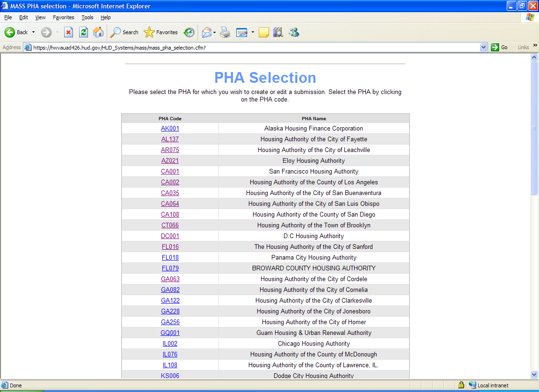This screenshot has width=539, height=392.
Task: Go to the Home page icon
Action: click(x=98, y=32)
